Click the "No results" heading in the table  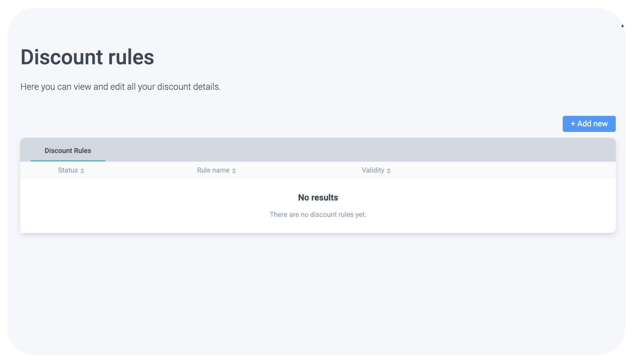(318, 198)
